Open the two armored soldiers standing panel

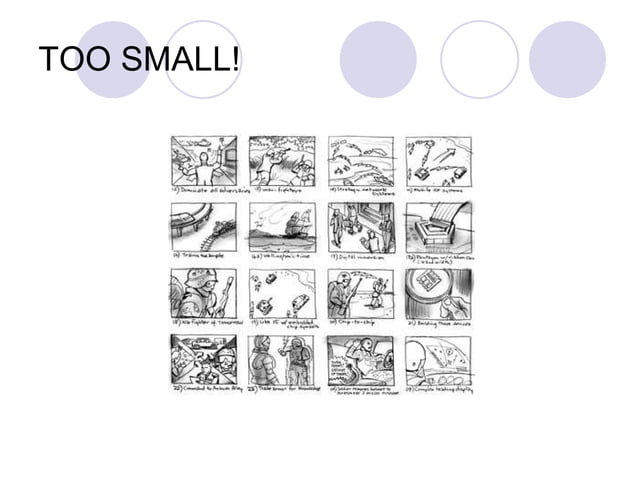tap(282, 360)
